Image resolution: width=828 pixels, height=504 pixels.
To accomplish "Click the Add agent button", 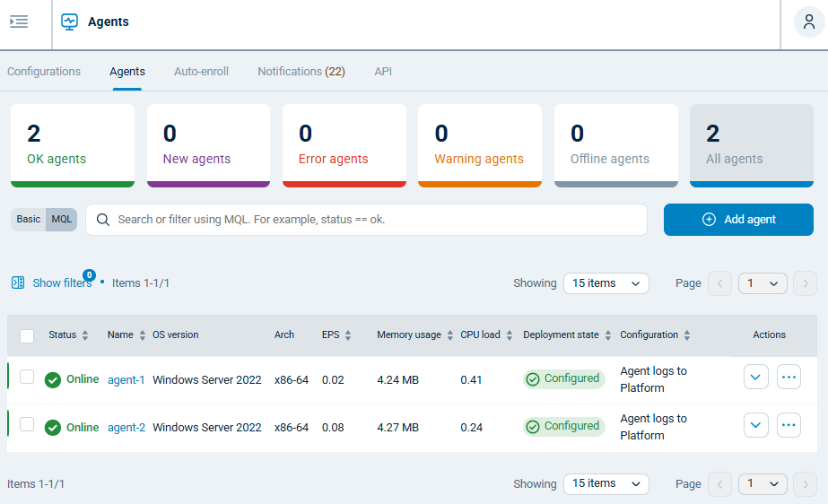I will (x=738, y=220).
